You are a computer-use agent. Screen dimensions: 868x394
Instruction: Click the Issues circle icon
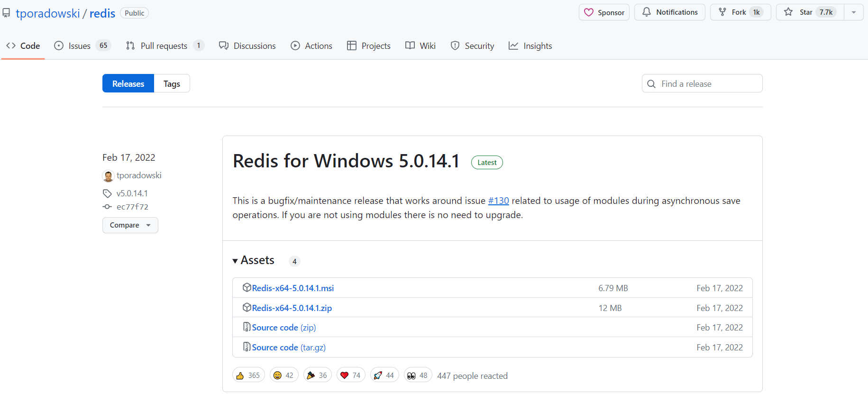[x=59, y=46]
